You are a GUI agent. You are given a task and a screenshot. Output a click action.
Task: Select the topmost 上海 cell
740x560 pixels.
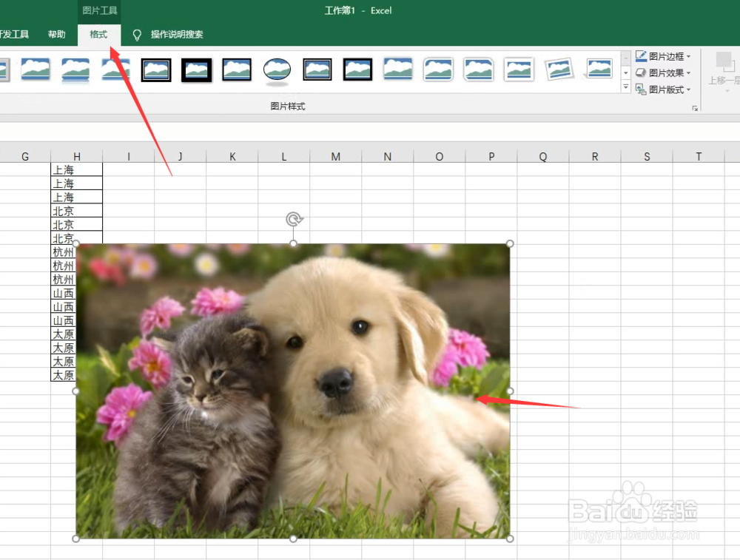[x=76, y=170]
